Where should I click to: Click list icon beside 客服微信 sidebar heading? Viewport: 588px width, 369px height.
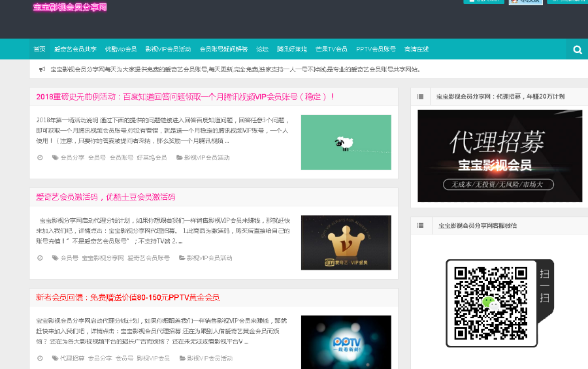pyautogui.click(x=420, y=226)
